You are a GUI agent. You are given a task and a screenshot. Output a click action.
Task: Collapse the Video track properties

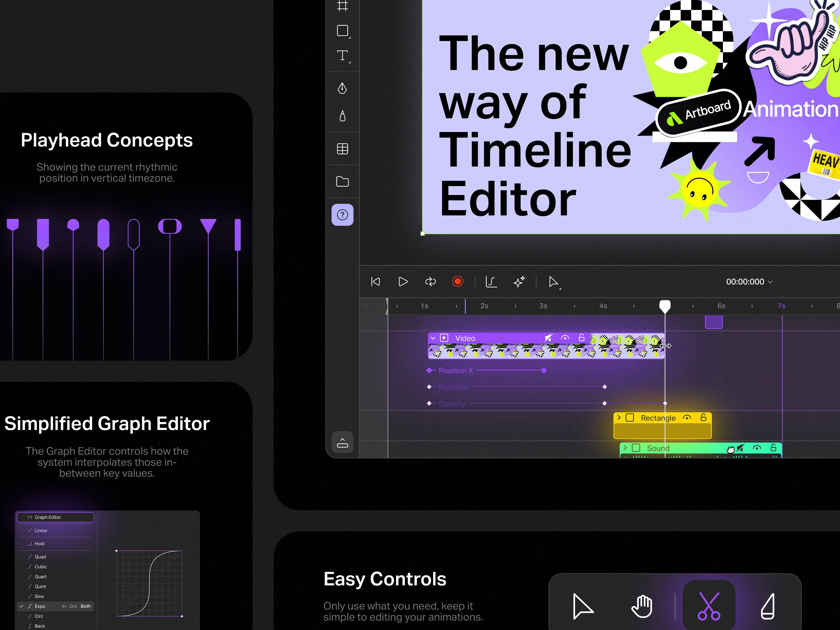[433, 338]
